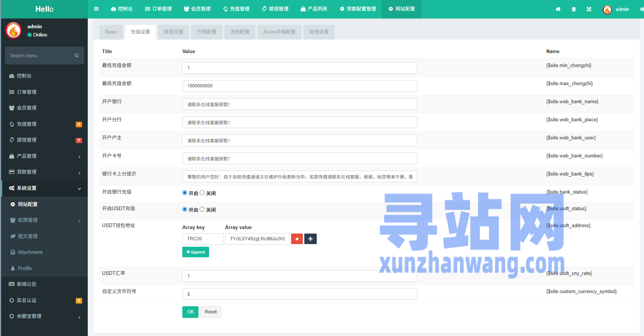Open 控制台 in top navigation

tap(122, 9)
